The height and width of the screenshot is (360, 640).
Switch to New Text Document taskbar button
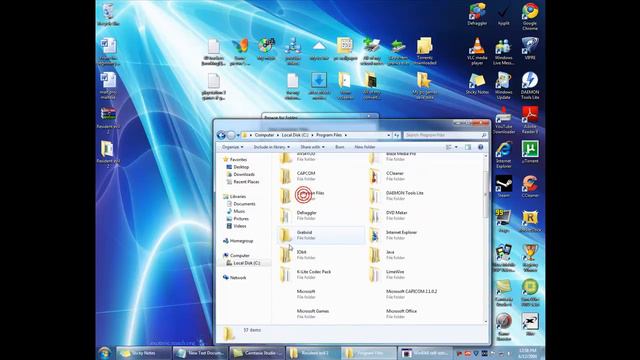200,353
